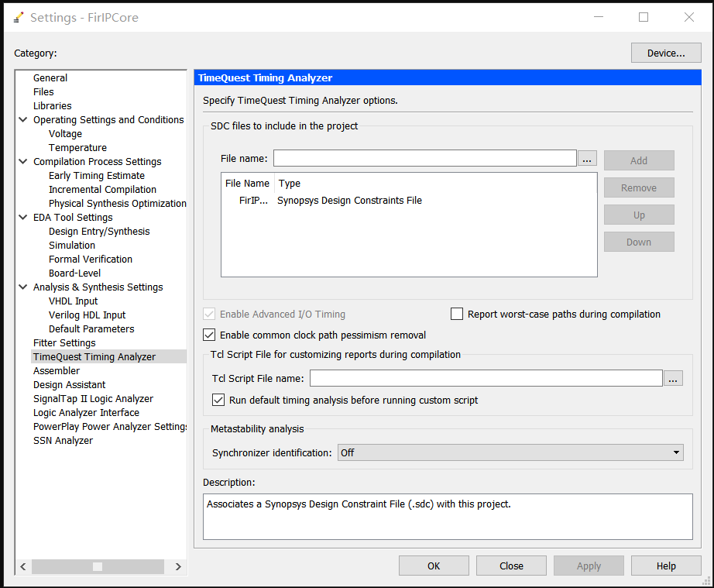
Task: Open Help for settings
Action: pyautogui.click(x=666, y=566)
